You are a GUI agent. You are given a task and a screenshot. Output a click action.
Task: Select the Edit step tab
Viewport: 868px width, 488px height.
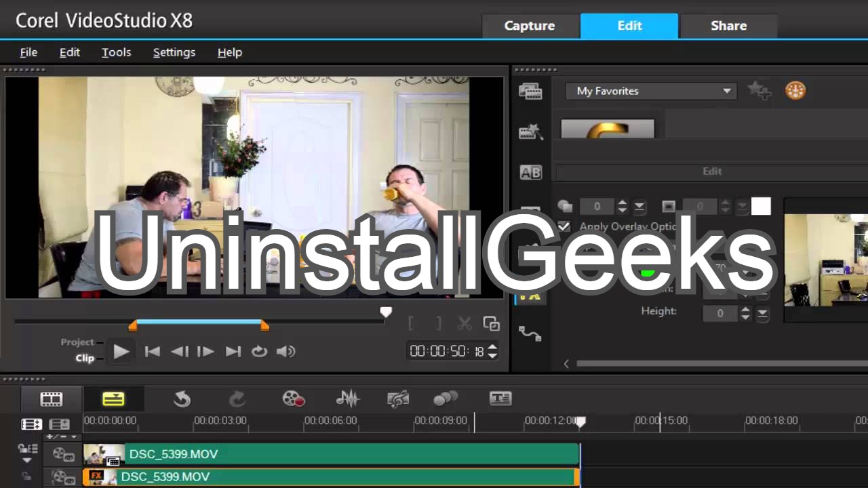coord(629,26)
